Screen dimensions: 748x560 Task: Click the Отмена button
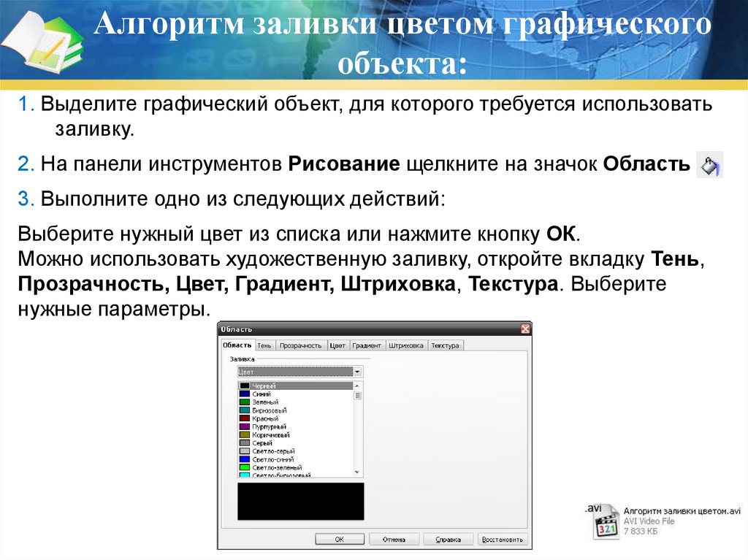394,539
